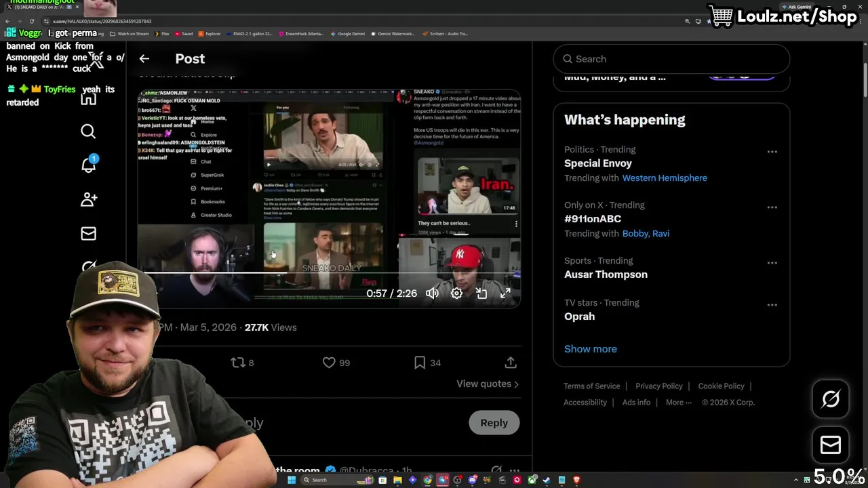Open Notifications bell in X sidebar
Screen dimensions: 868x488
tap(89, 165)
